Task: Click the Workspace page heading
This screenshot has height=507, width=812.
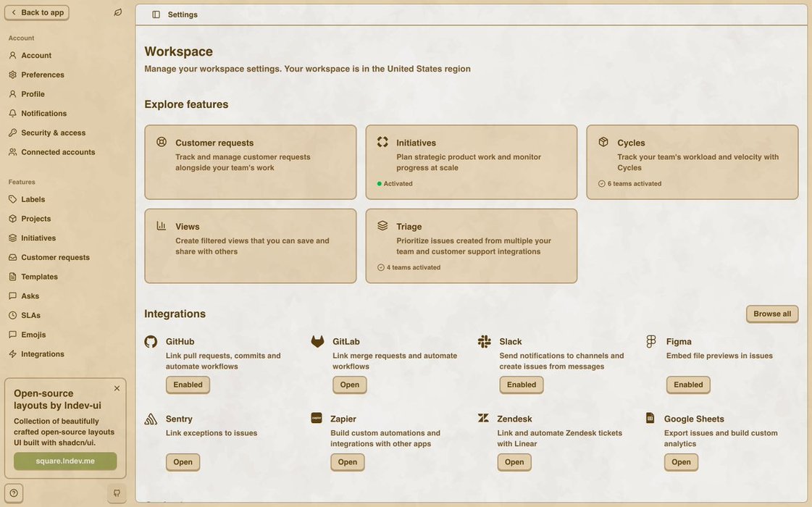Action: click(179, 51)
